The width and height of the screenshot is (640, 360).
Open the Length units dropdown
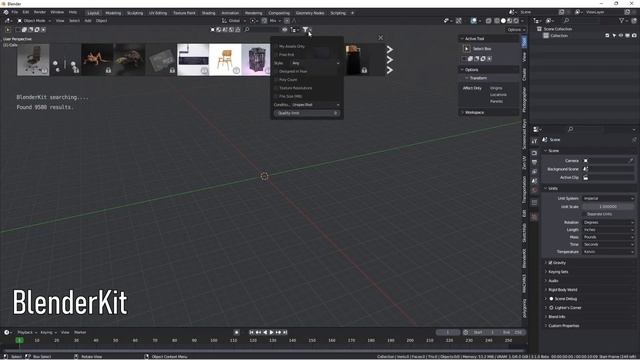608,230
